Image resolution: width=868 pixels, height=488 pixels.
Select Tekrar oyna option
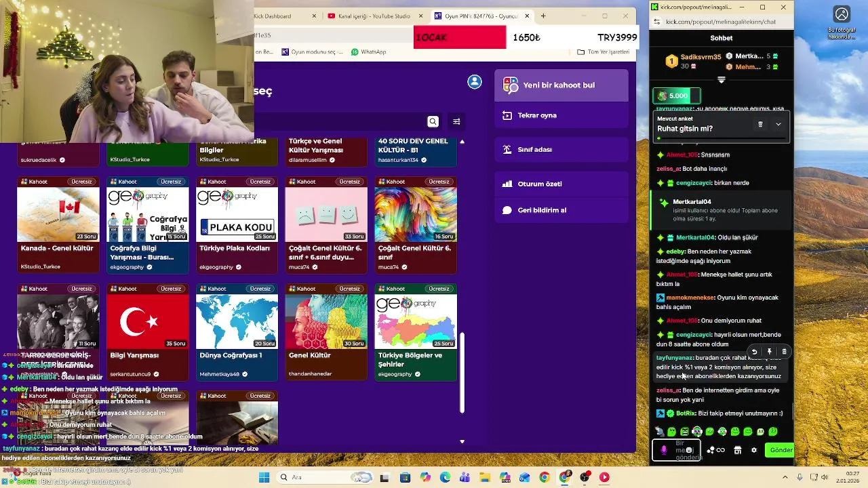(x=561, y=115)
